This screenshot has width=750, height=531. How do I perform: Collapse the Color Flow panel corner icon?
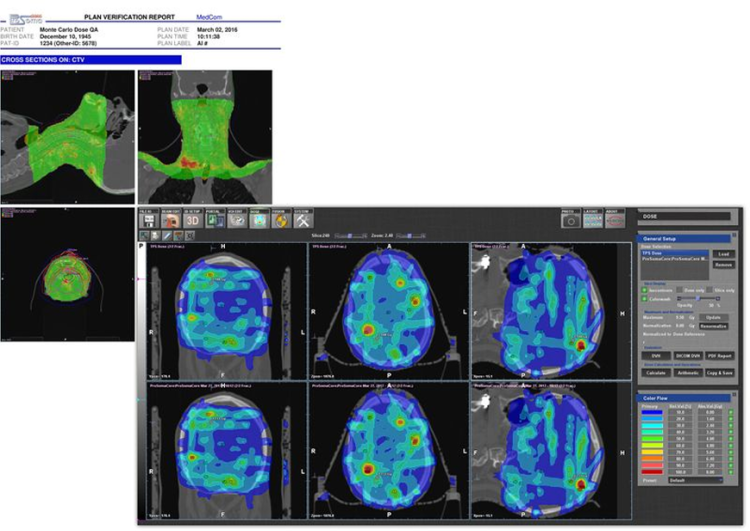(734, 395)
